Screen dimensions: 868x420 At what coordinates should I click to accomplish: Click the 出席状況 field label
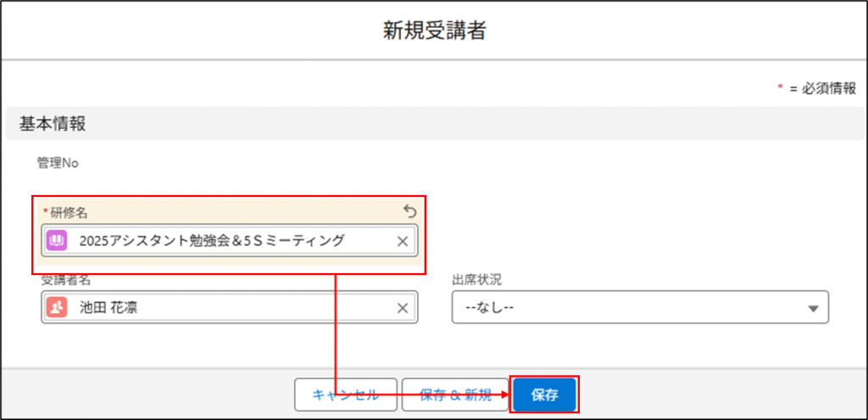(x=477, y=279)
